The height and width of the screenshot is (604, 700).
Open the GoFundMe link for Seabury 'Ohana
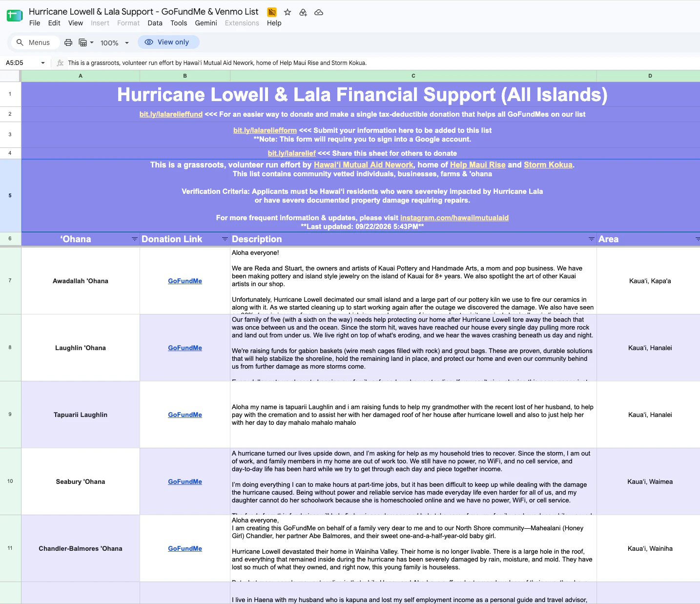click(x=185, y=482)
